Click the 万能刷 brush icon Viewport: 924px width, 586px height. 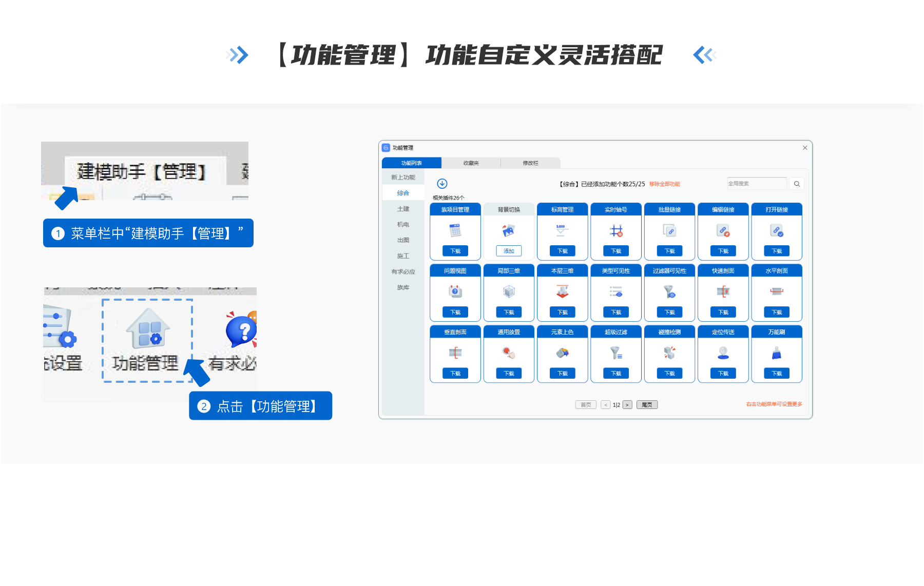[x=777, y=353]
